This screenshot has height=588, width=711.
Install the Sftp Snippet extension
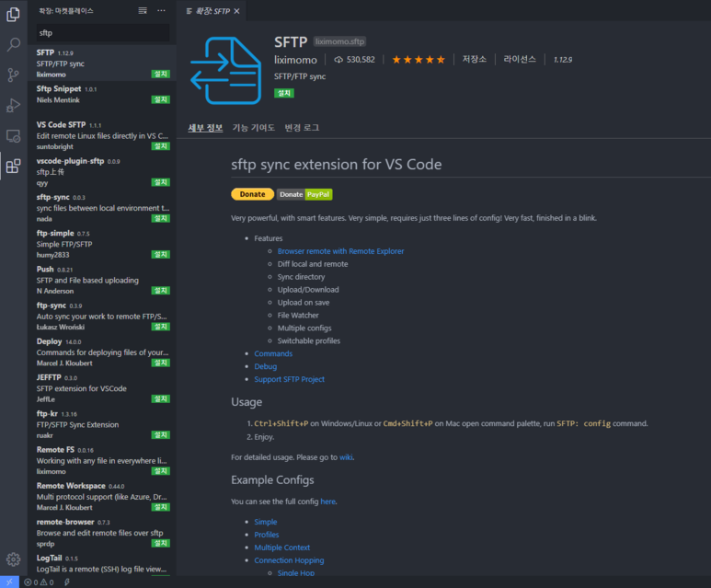(161, 99)
